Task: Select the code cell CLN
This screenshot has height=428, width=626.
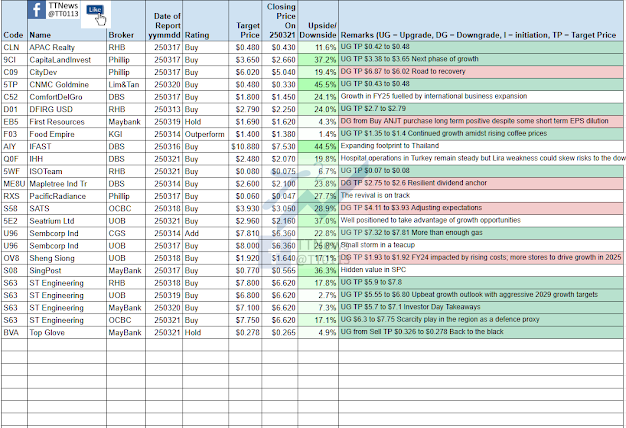Action: (x=14, y=48)
